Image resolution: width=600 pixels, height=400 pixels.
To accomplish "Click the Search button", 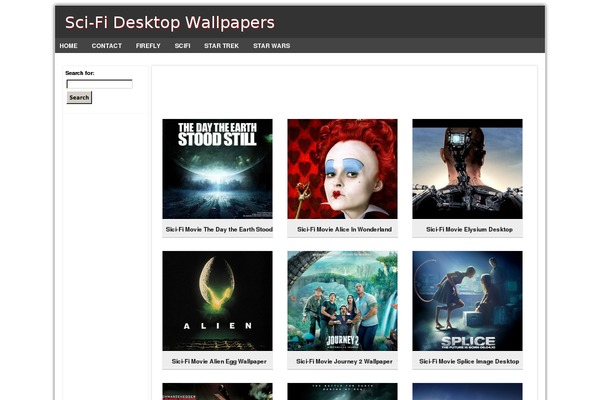I will click(79, 98).
